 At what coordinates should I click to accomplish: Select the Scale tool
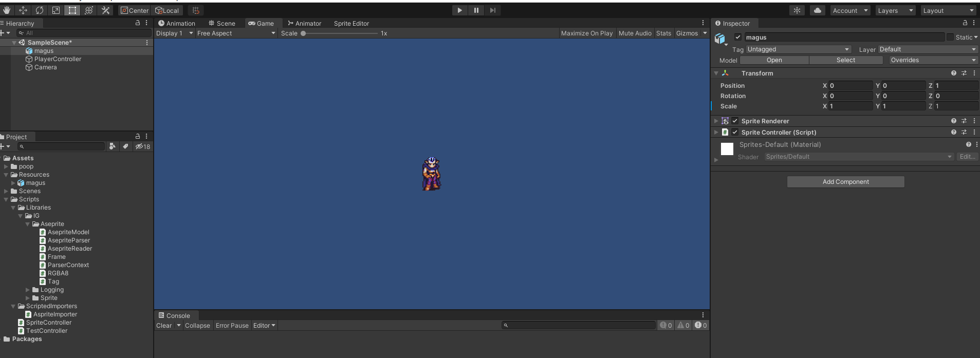tap(56, 10)
